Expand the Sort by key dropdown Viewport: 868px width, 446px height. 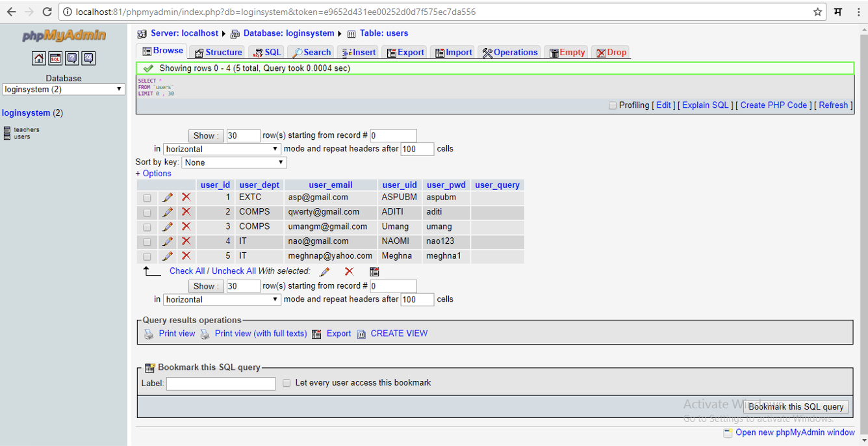234,163
